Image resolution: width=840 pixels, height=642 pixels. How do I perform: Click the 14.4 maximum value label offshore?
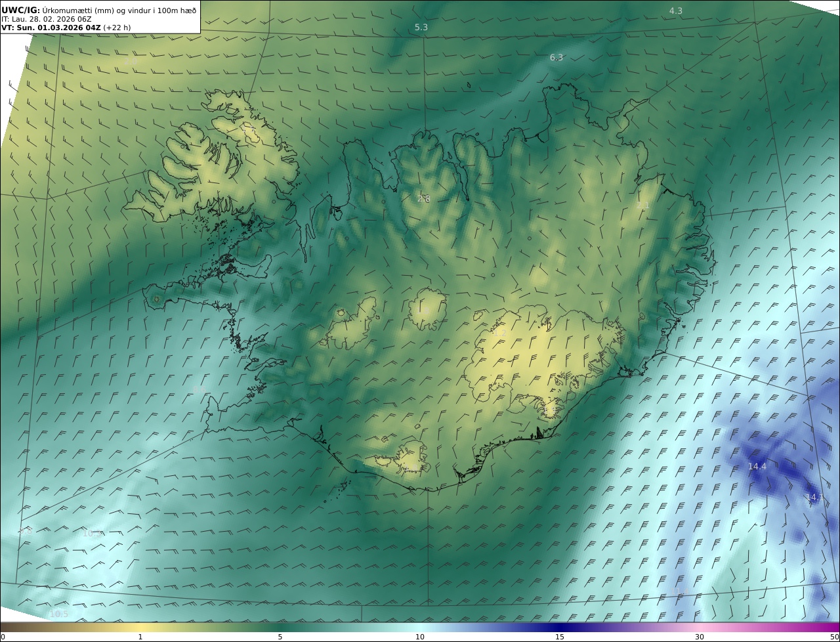pos(757,467)
